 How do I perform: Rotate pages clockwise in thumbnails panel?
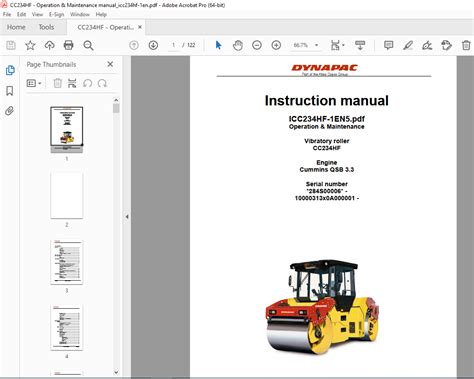[102, 83]
